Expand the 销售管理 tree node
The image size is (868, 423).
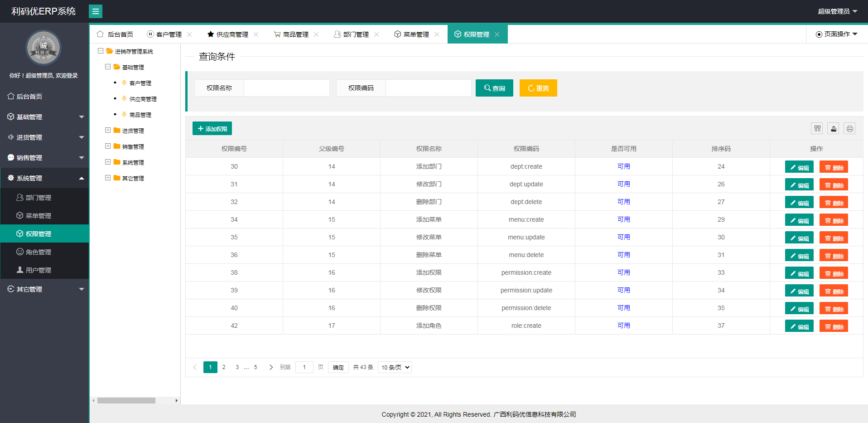pos(108,146)
